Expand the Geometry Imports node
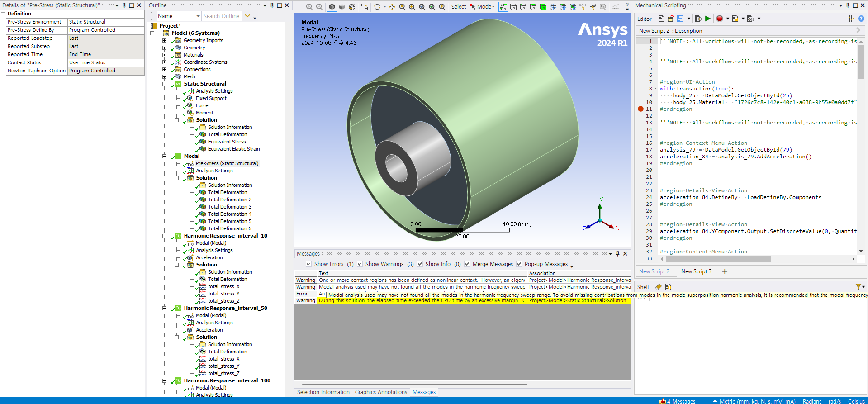 pos(164,40)
